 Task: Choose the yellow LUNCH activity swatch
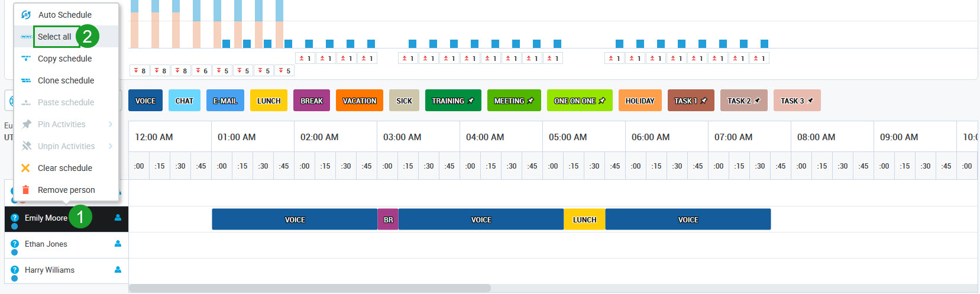coord(269,101)
